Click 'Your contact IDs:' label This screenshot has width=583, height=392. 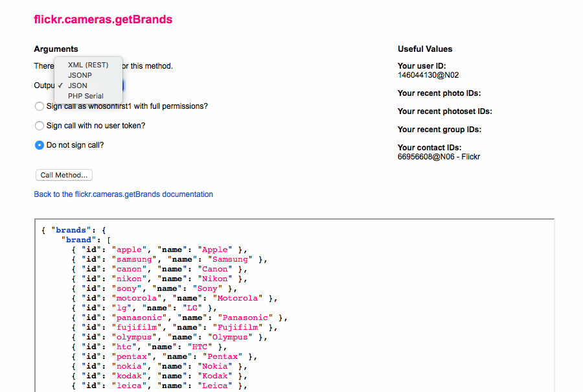point(429,147)
